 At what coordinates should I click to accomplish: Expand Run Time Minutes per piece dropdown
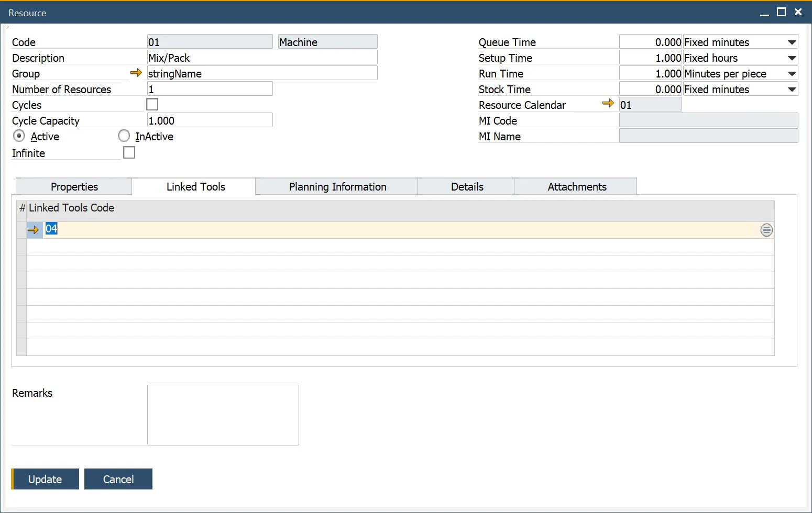click(x=792, y=74)
